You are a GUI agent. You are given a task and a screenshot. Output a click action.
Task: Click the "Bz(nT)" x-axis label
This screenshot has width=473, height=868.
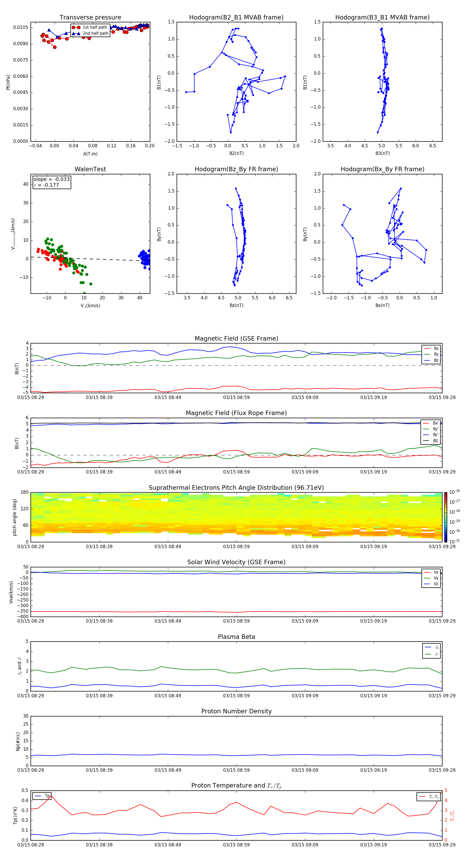coord(236,305)
